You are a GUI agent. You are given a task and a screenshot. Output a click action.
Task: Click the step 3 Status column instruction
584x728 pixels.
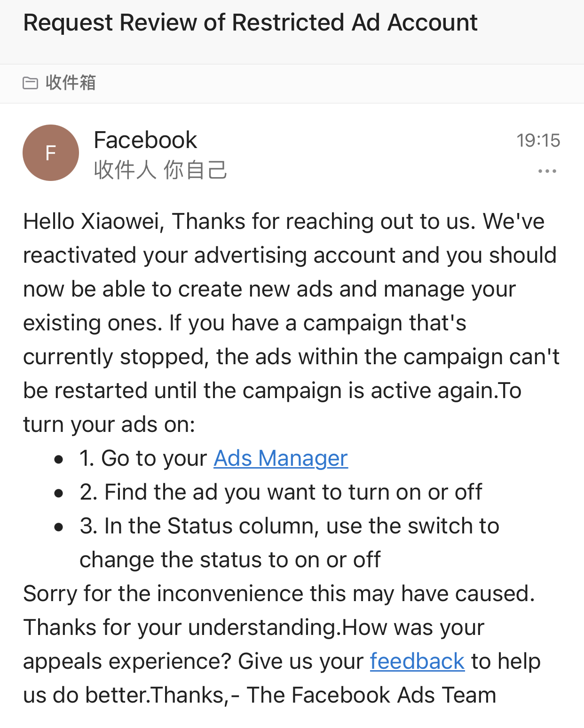point(289,526)
